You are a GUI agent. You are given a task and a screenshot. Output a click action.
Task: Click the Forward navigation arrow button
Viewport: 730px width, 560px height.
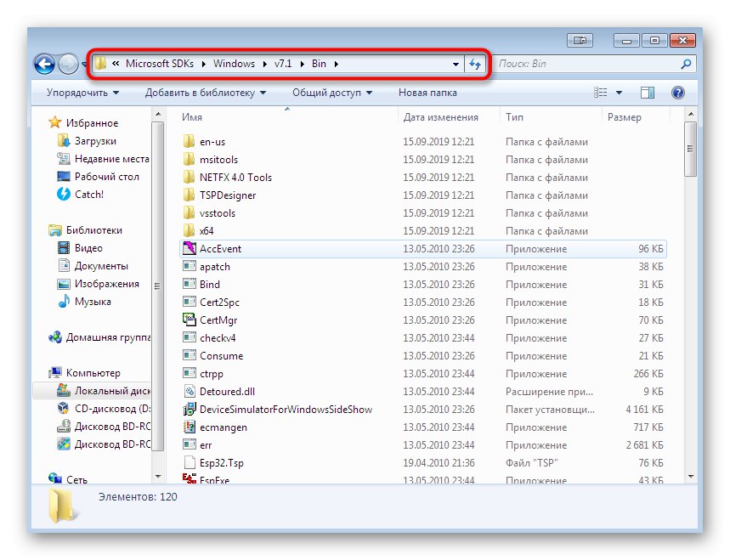coord(69,65)
